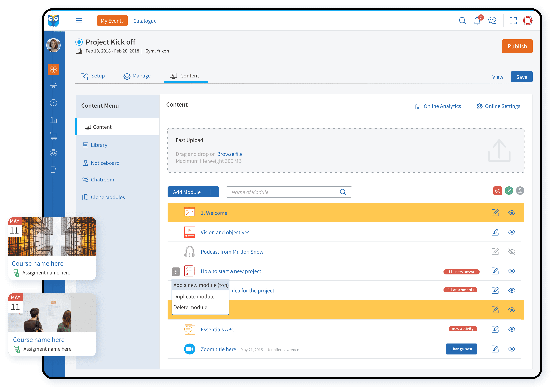Open the chat messages icon in top bar

pos(492,21)
